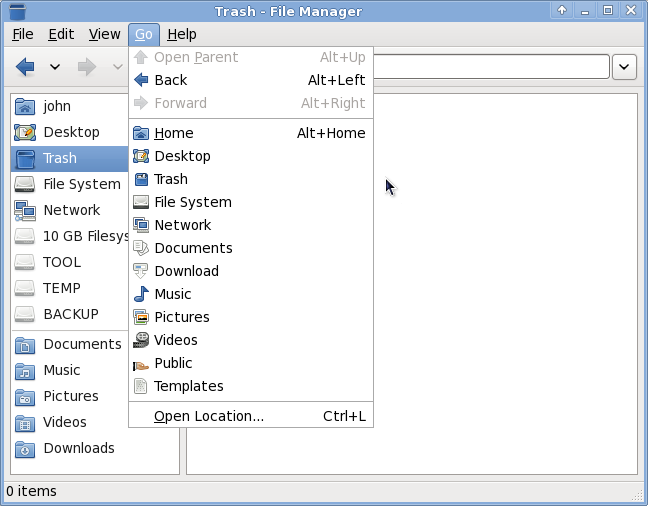
Task: Open the back history dropdown arrow
Action: pyautogui.click(x=55, y=67)
